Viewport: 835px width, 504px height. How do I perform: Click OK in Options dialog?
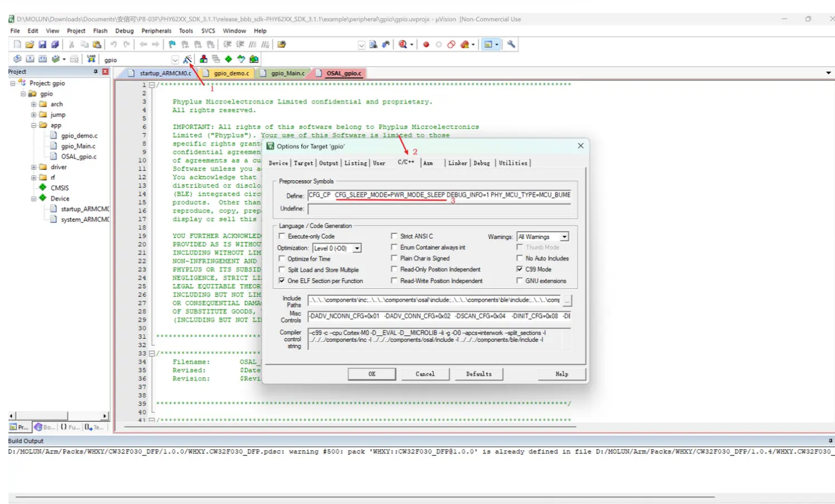372,374
